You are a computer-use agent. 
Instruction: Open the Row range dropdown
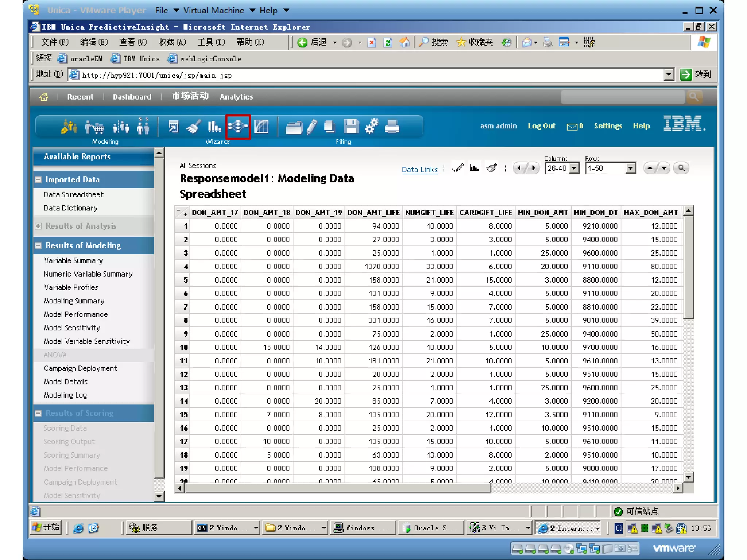pos(630,168)
